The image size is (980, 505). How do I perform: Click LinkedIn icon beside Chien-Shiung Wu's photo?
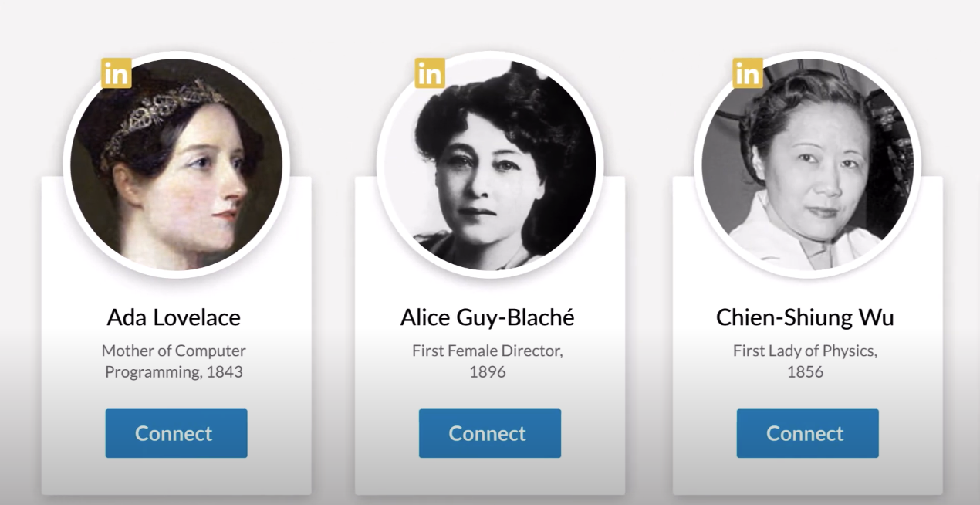pyautogui.click(x=747, y=73)
